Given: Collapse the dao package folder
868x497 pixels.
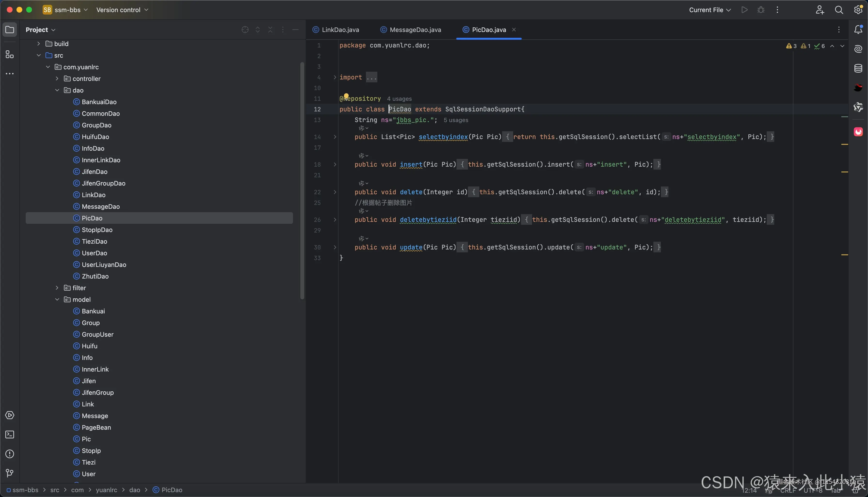Looking at the screenshot, I should pyautogui.click(x=57, y=90).
